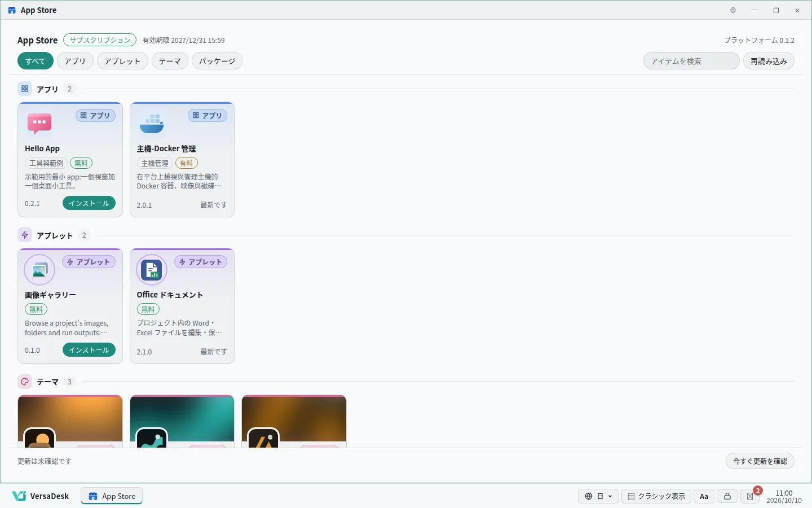Install Hello App with インストール button
Image resolution: width=812 pixels, height=508 pixels.
(x=89, y=203)
